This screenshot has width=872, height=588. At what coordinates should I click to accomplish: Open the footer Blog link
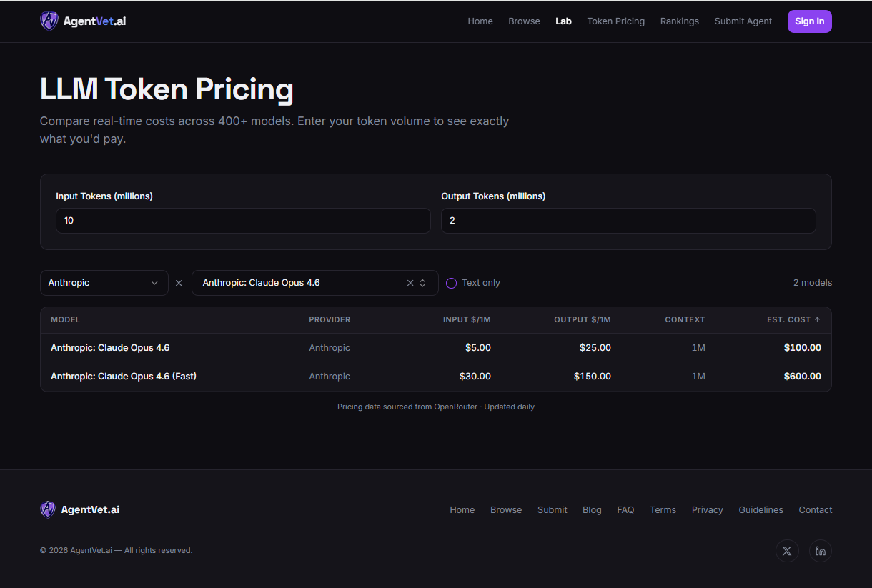(592, 510)
